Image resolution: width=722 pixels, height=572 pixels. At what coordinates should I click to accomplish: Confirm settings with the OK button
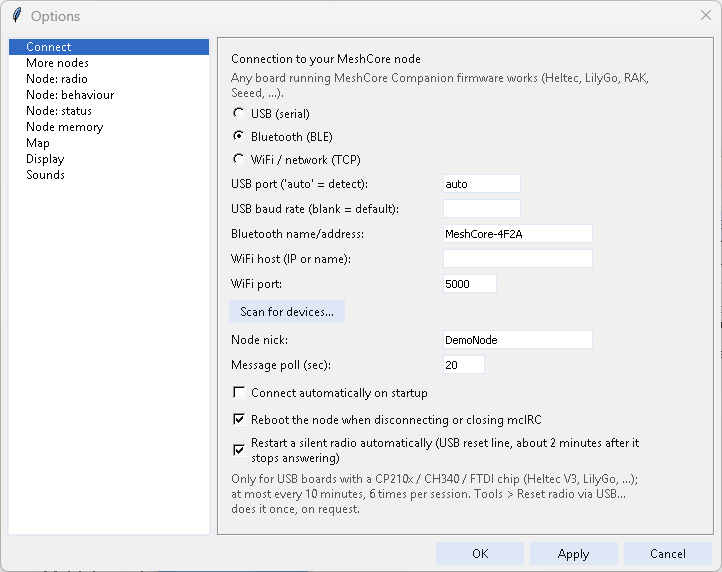tap(480, 554)
